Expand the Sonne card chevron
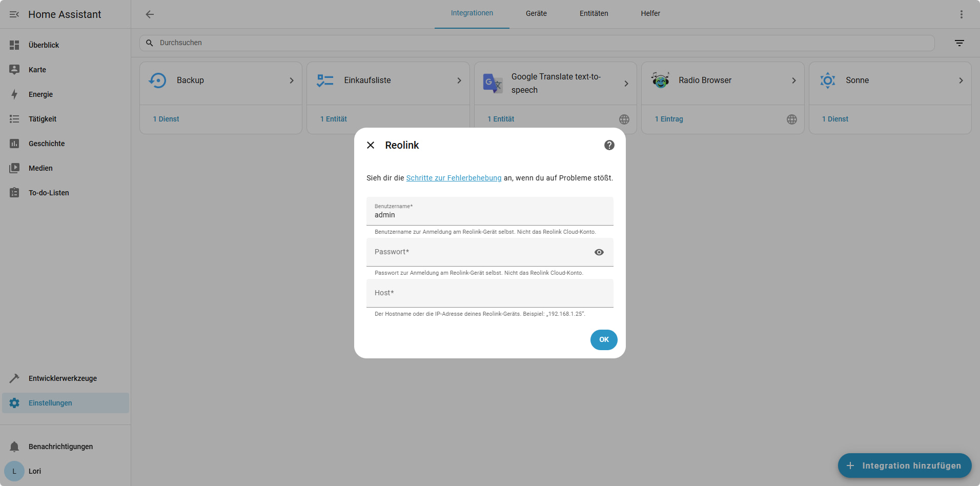The width and height of the screenshot is (980, 486). (961, 80)
